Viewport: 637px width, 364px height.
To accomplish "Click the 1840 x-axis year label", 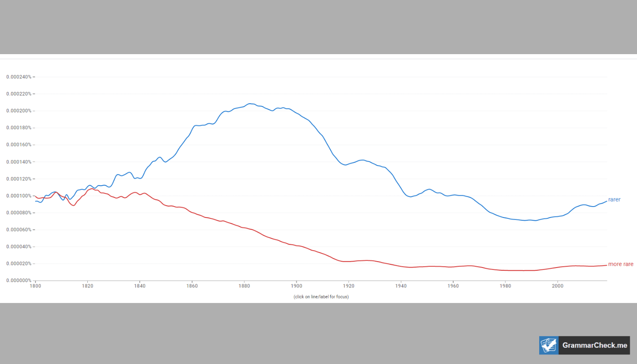I will click(140, 286).
